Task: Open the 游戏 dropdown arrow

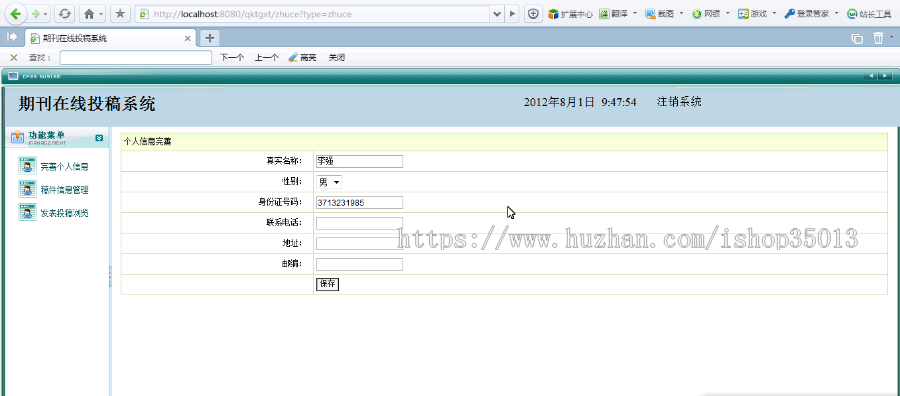Action: coord(774,14)
